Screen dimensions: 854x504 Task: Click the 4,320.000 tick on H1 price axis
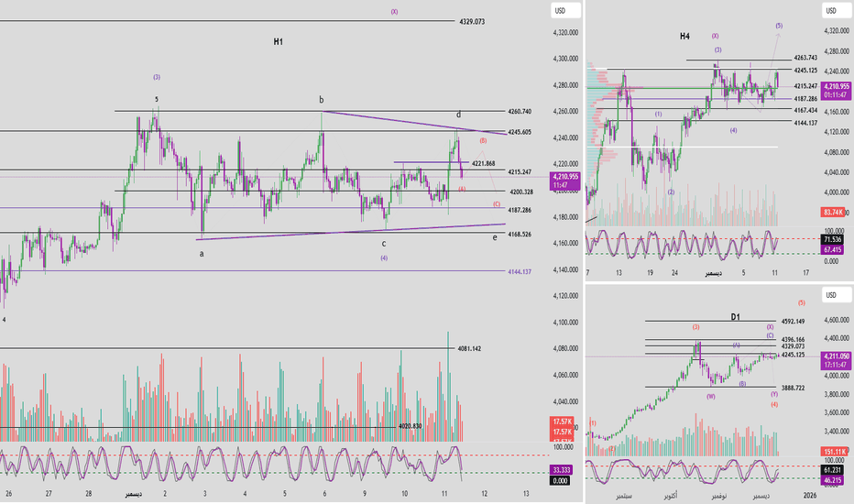(x=565, y=33)
